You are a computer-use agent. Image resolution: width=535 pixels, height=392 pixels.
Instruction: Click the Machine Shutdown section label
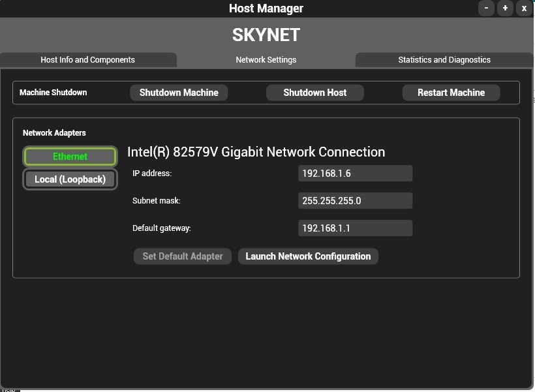pos(53,92)
